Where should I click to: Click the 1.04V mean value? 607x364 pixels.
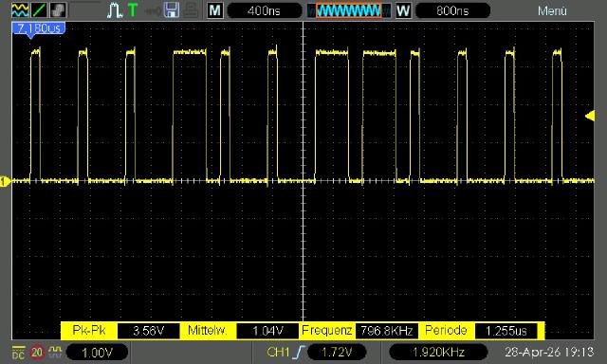(267, 331)
